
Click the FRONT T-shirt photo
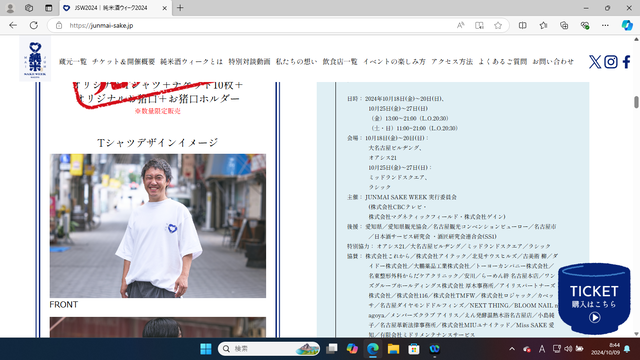tap(158, 226)
